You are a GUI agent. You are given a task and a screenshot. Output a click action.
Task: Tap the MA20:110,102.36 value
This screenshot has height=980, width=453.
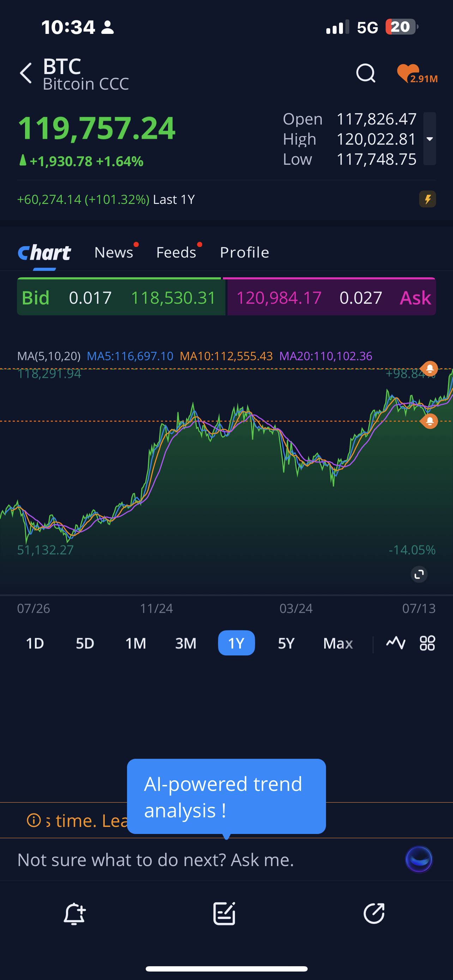click(326, 356)
